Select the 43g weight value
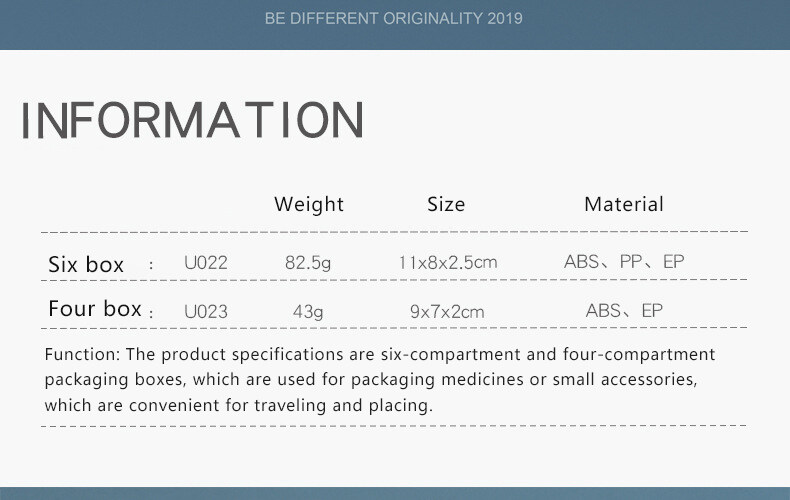The height and width of the screenshot is (500, 790). tap(308, 311)
